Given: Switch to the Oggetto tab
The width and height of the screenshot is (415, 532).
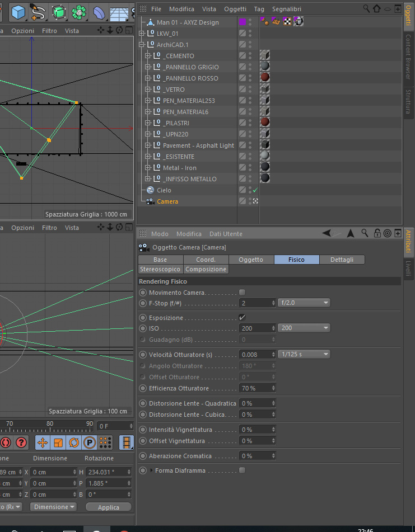Looking at the screenshot, I should coord(251,260).
